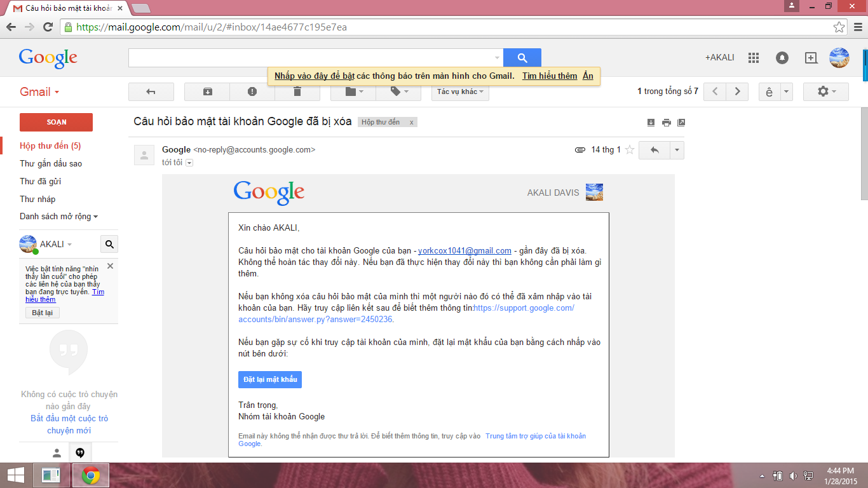Open the Gmail product dropdown

(39, 91)
